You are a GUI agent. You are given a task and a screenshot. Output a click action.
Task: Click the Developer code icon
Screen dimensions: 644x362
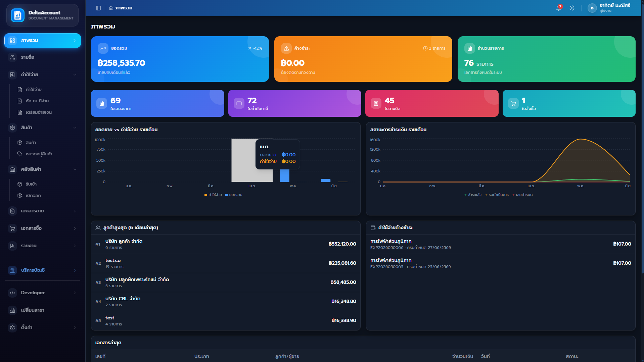[x=12, y=293]
